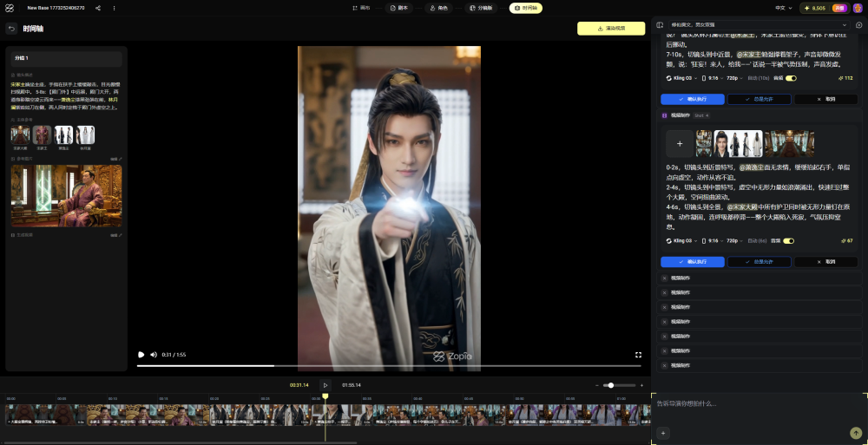Select the 分镜 1 header

(67, 58)
